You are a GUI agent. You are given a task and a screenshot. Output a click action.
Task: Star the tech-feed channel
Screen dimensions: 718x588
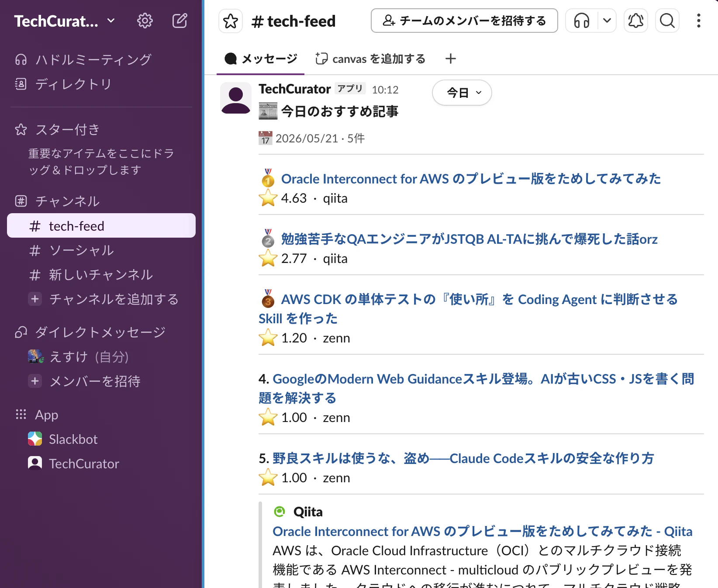click(231, 21)
